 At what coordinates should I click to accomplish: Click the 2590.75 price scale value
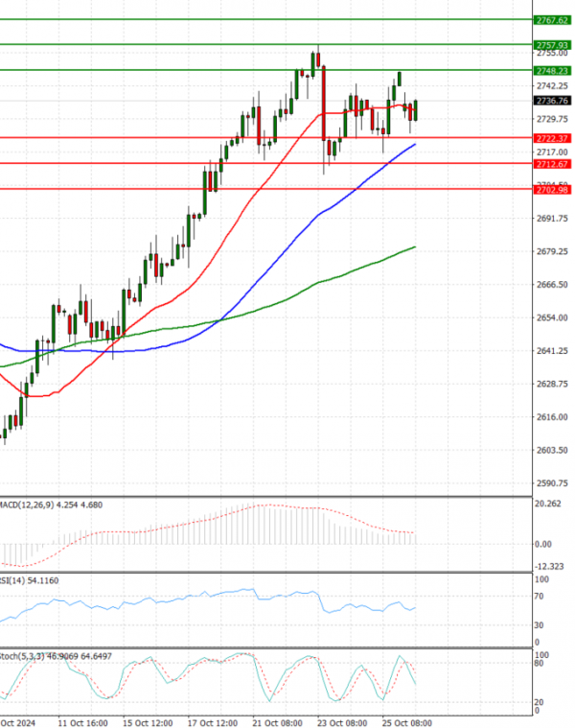552,482
